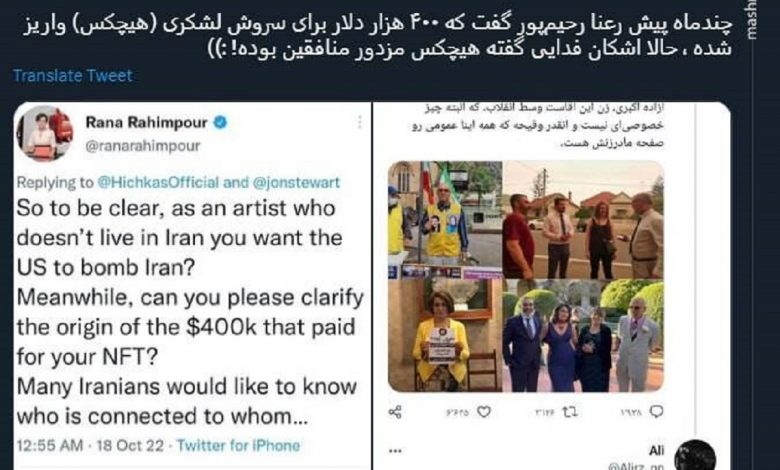780x470 pixels.
Task: Click the Translate Tweet link
Action: click(73, 76)
